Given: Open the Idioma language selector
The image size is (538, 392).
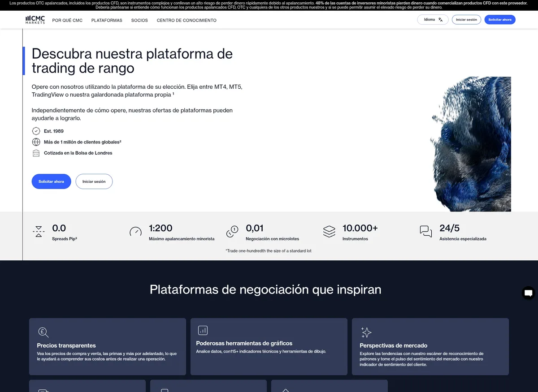Looking at the screenshot, I should 433,20.
